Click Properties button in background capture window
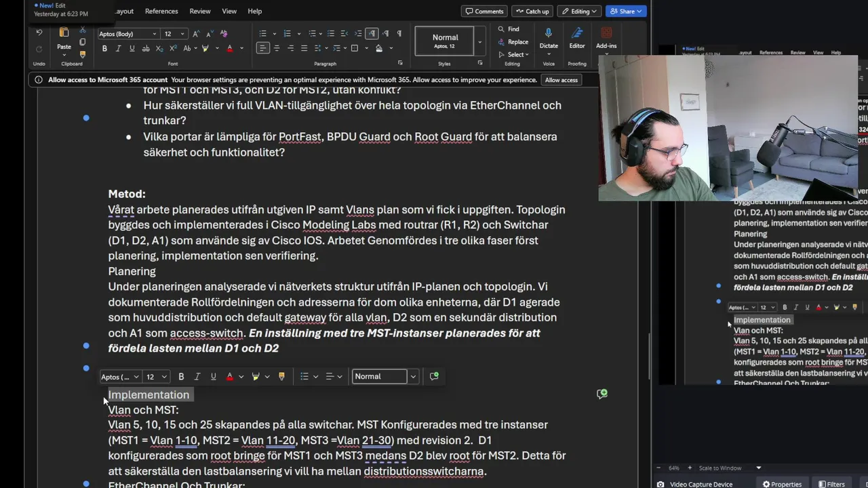This screenshot has height=488, width=868. 781,484
